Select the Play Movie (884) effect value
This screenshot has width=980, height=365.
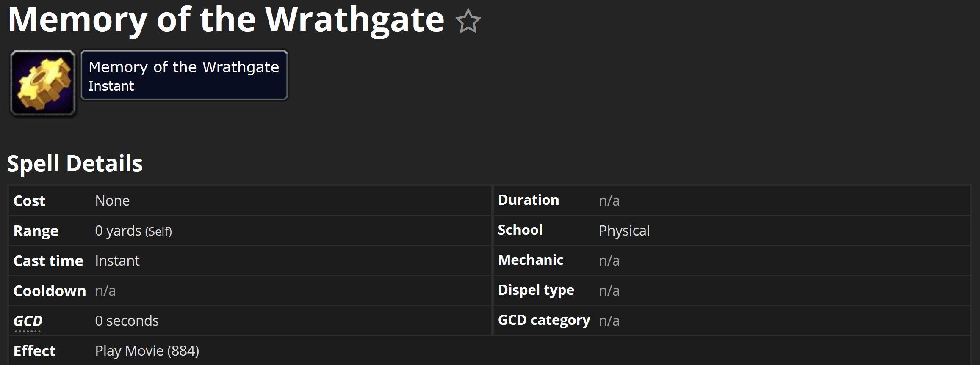147,351
